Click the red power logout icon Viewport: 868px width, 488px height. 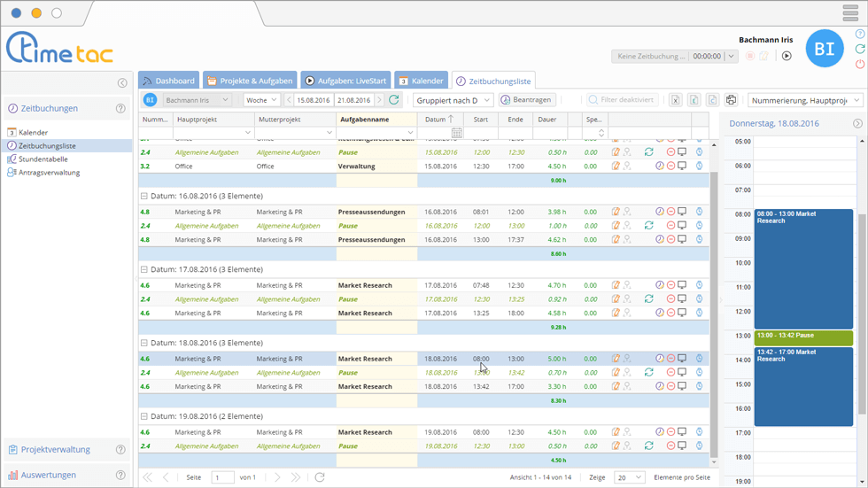tap(860, 65)
